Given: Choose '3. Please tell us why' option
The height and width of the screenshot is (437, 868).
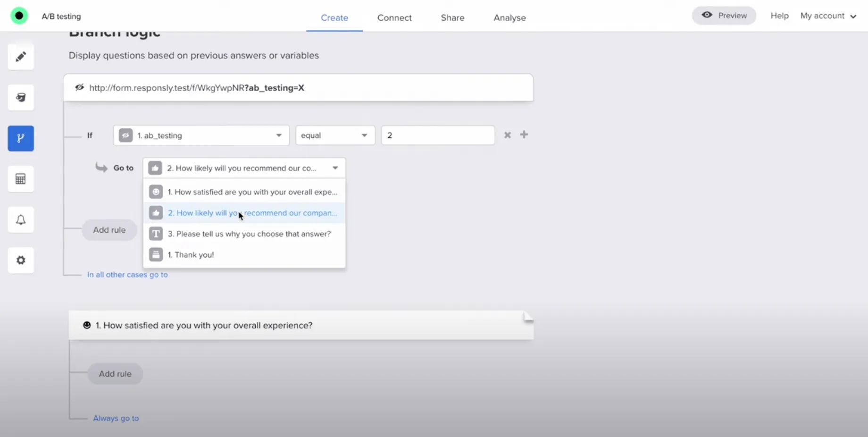Looking at the screenshot, I should click(249, 234).
